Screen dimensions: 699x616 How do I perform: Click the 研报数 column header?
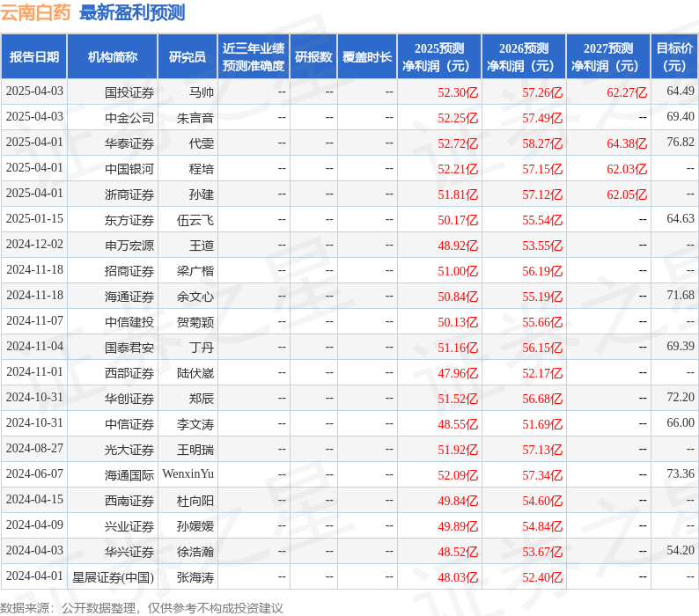click(313, 57)
